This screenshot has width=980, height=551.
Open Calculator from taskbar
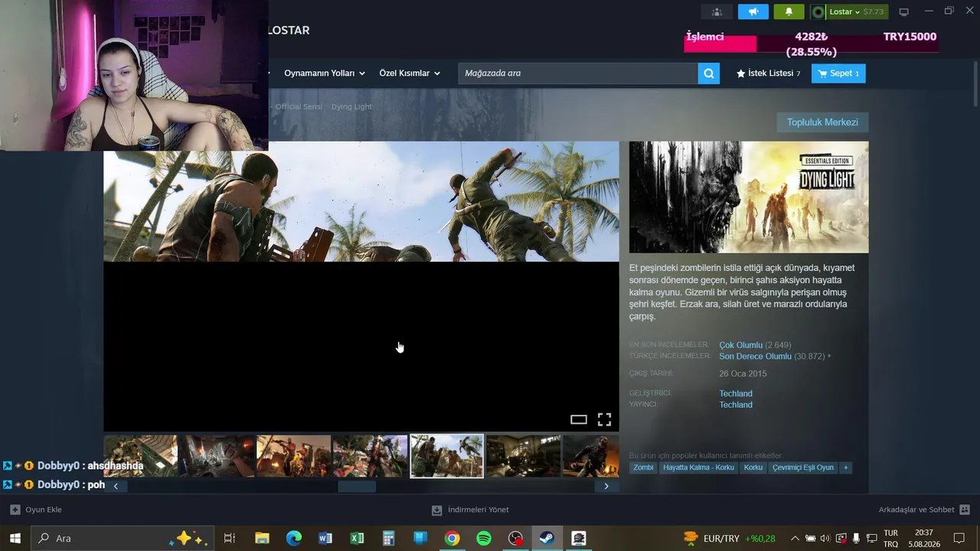(x=389, y=538)
